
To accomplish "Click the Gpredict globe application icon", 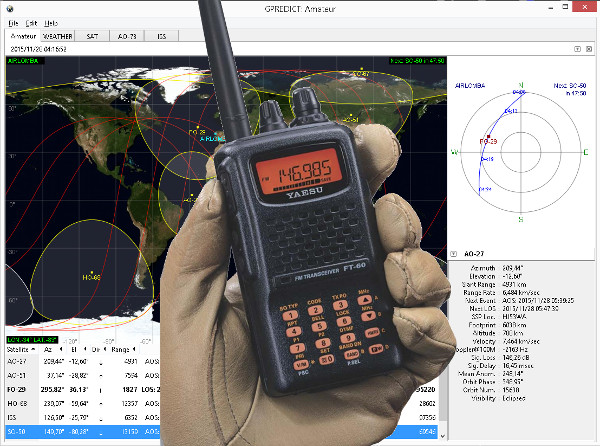I will [10, 8].
